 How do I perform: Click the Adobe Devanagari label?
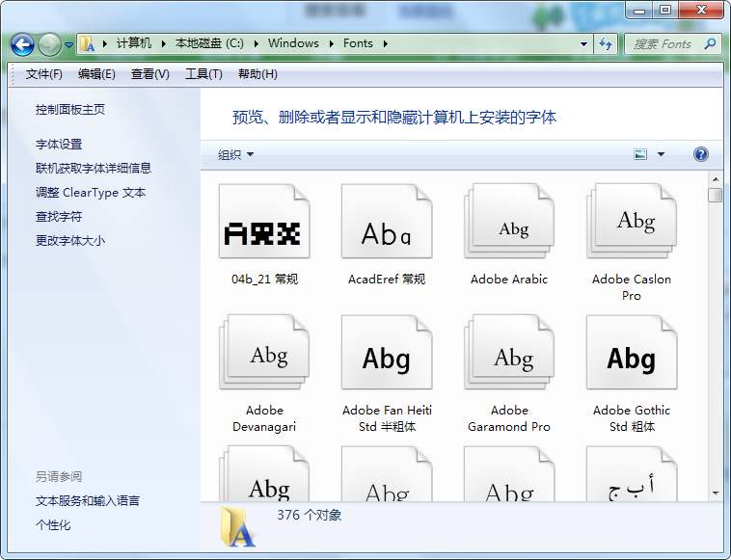(x=264, y=418)
